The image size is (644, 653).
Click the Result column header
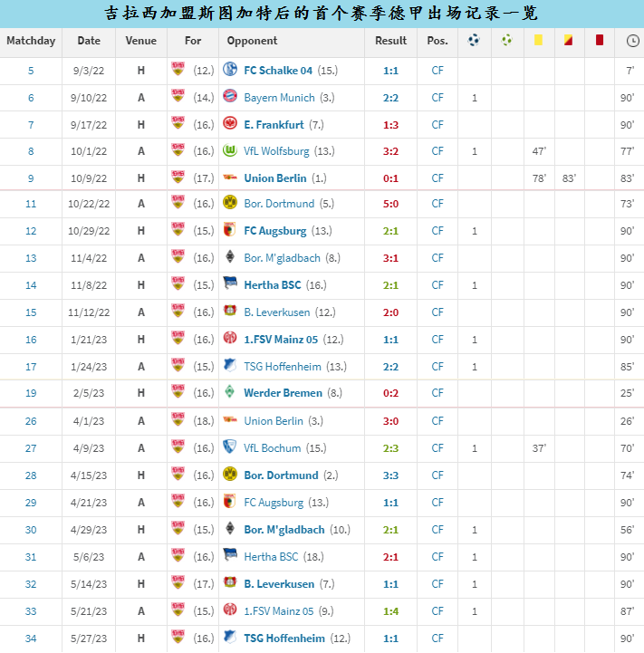pyautogui.click(x=390, y=41)
